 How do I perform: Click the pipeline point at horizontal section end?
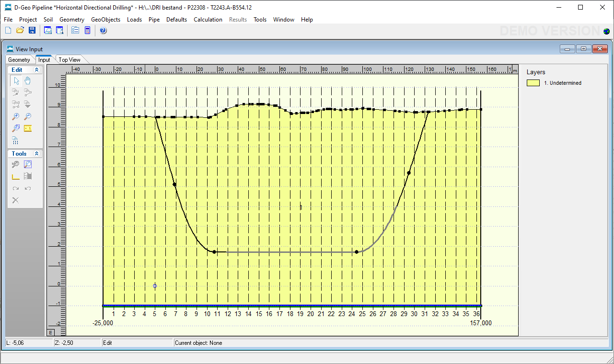click(x=357, y=252)
